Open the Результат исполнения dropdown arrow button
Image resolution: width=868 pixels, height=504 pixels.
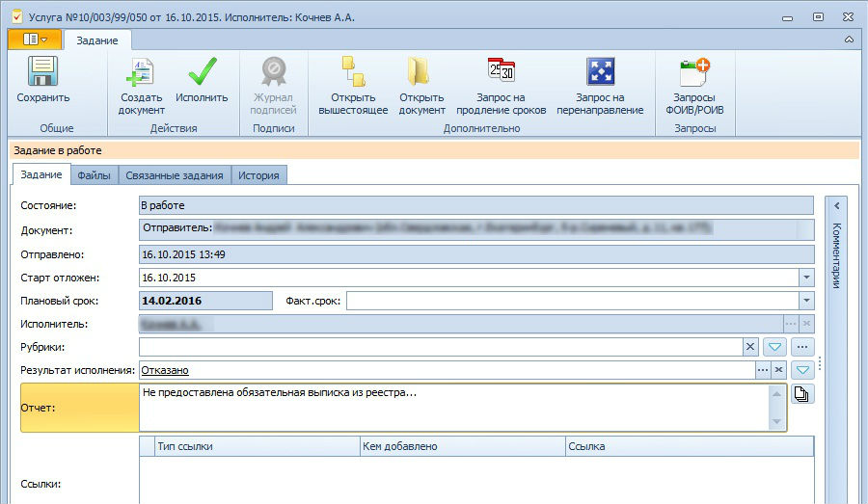click(802, 369)
